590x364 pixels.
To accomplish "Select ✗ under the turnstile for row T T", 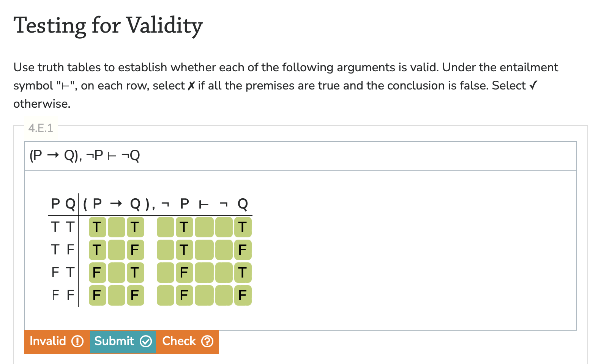I will click(204, 227).
